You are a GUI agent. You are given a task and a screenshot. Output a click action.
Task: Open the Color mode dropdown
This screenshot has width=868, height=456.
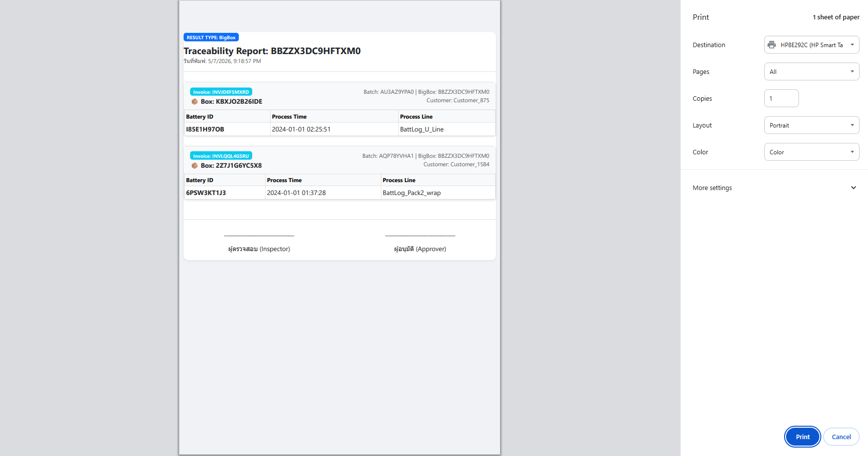click(x=811, y=152)
